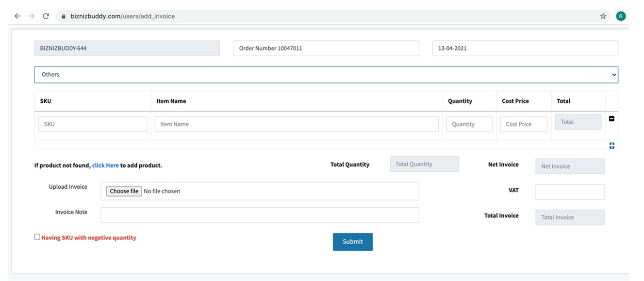Select the Item Name text field
The height and width of the screenshot is (281, 644).
[297, 124]
